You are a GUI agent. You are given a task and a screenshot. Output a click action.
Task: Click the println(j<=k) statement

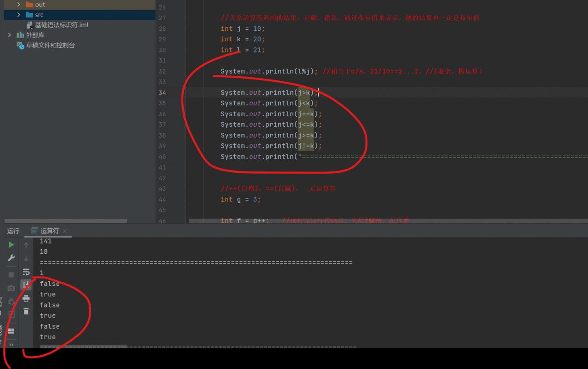(x=271, y=125)
